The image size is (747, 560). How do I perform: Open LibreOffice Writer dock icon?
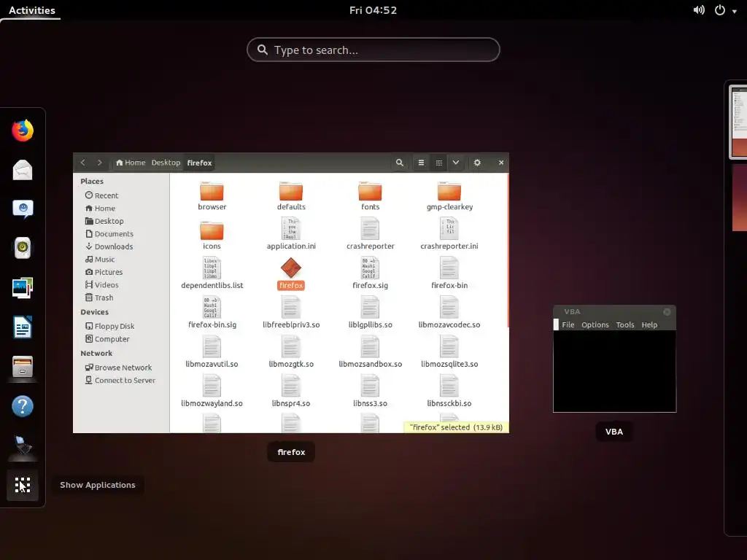(23, 327)
